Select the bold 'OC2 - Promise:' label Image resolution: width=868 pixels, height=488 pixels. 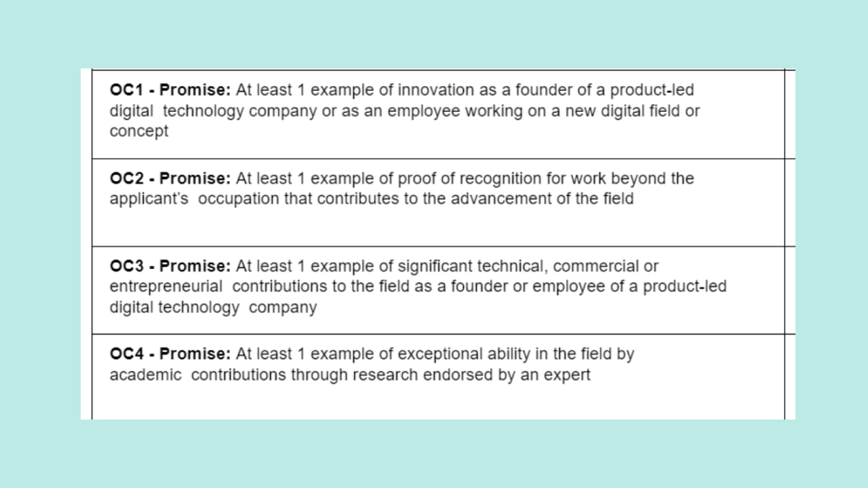pos(171,178)
